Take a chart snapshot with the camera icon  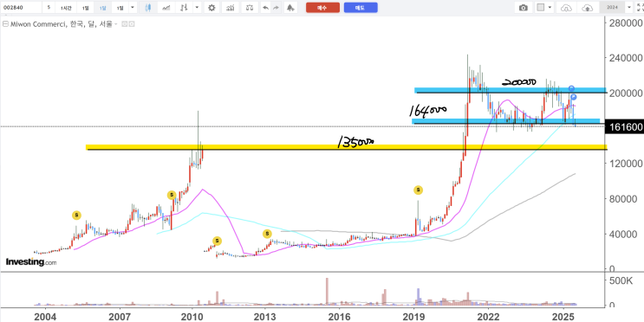tap(524, 8)
